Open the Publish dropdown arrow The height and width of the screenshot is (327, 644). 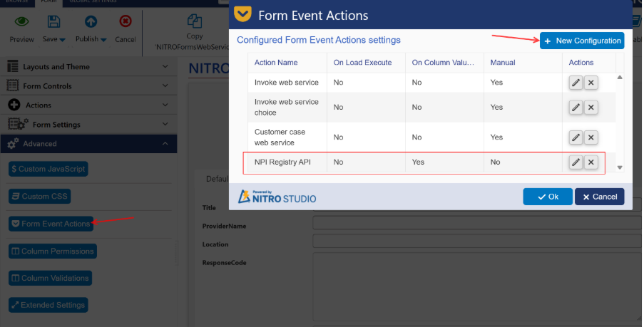[103, 40]
